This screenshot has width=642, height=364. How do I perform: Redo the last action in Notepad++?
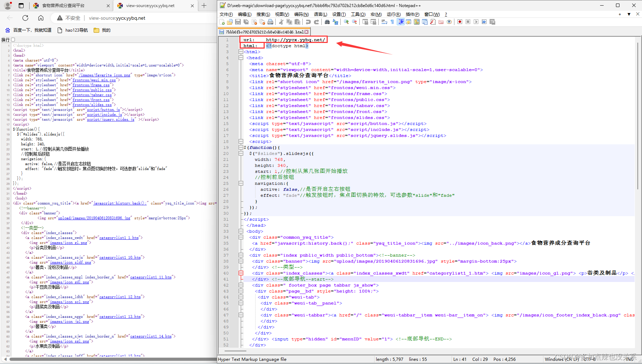(x=316, y=22)
